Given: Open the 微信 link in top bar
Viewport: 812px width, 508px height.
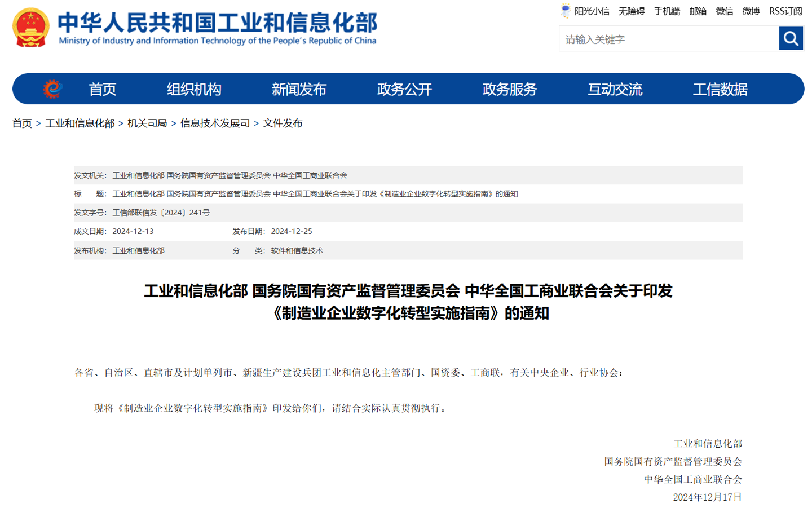Looking at the screenshot, I should tap(724, 11).
